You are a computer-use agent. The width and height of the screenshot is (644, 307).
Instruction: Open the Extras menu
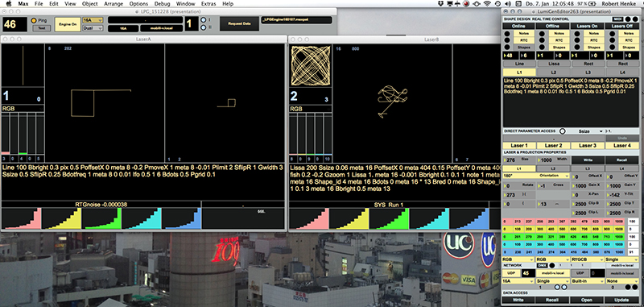click(209, 4)
